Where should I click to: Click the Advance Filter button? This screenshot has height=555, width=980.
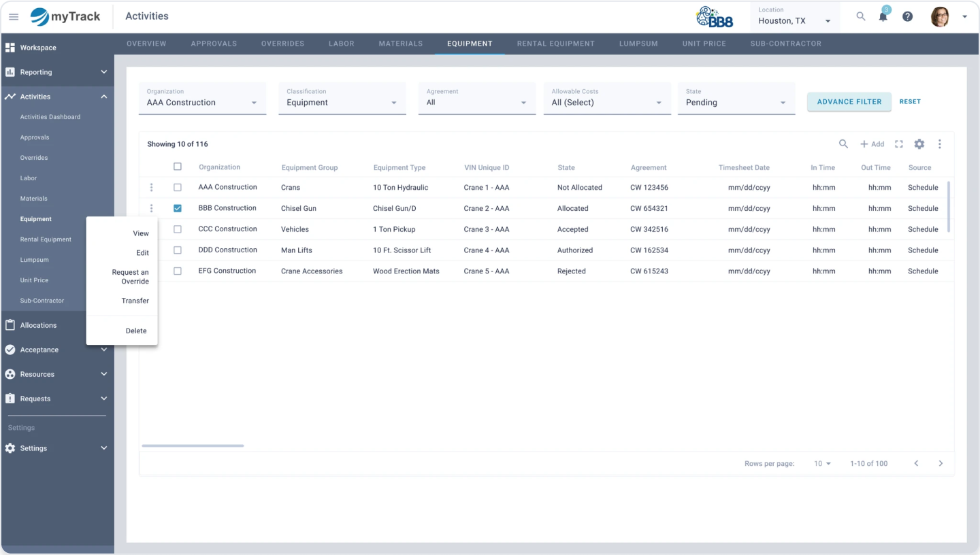point(849,101)
